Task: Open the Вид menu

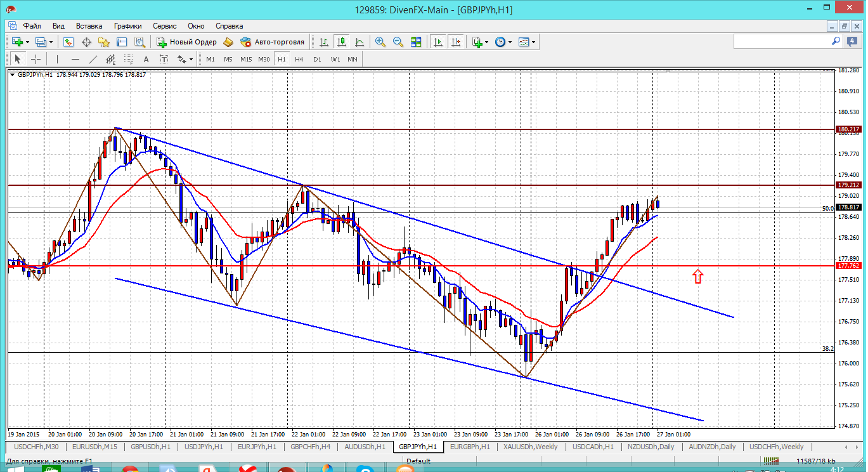Action: [58, 26]
